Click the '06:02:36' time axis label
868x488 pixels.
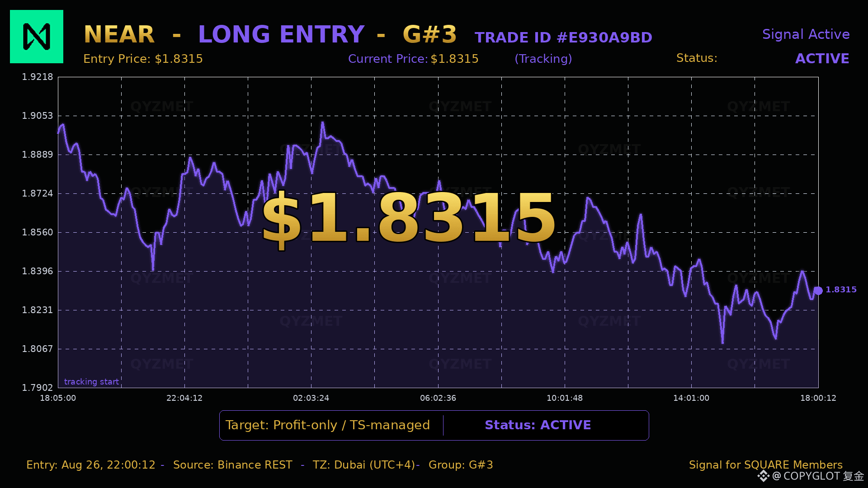[438, 398]
